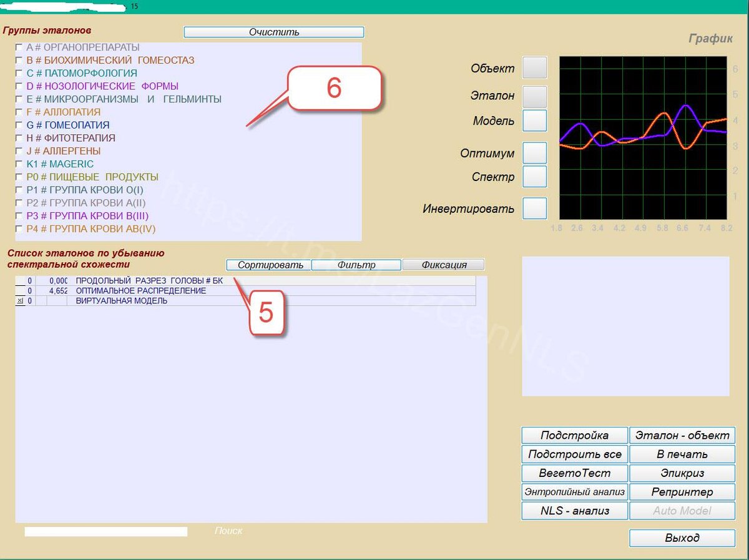Toggle the Объект graph button
This screenshot has width=749, height=560.
[x=534, y=67]
